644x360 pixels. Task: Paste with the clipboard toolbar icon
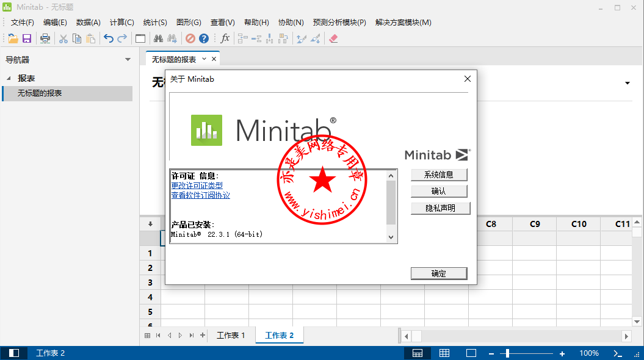(90, 38)
